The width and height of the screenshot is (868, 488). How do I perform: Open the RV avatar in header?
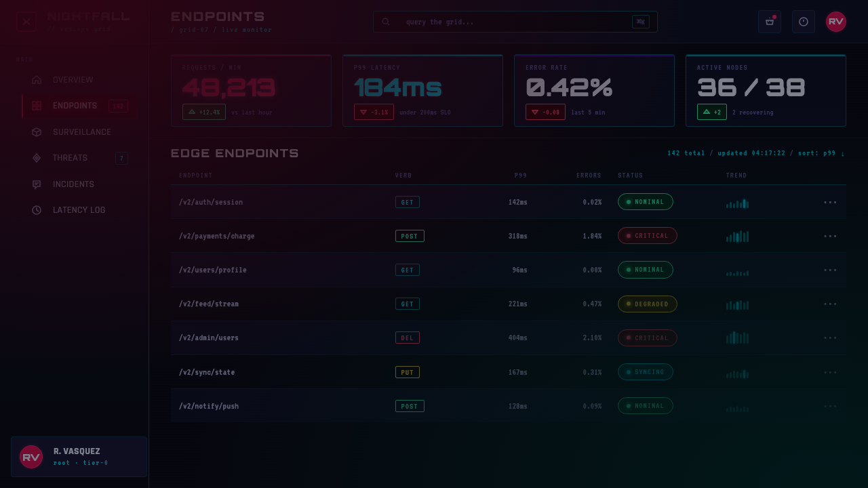tap(836, 22)
